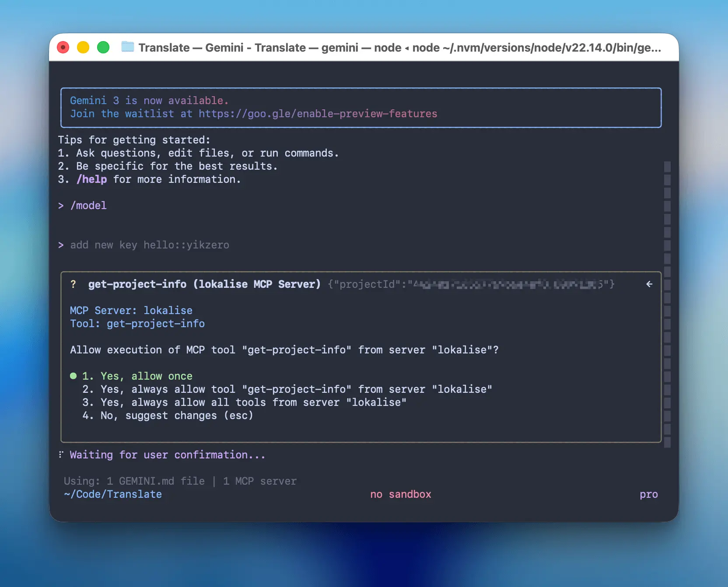Screen dimensions: 728x587
Task: Click the ~/Code/Translate path in footer
Action: click(113, 494)
